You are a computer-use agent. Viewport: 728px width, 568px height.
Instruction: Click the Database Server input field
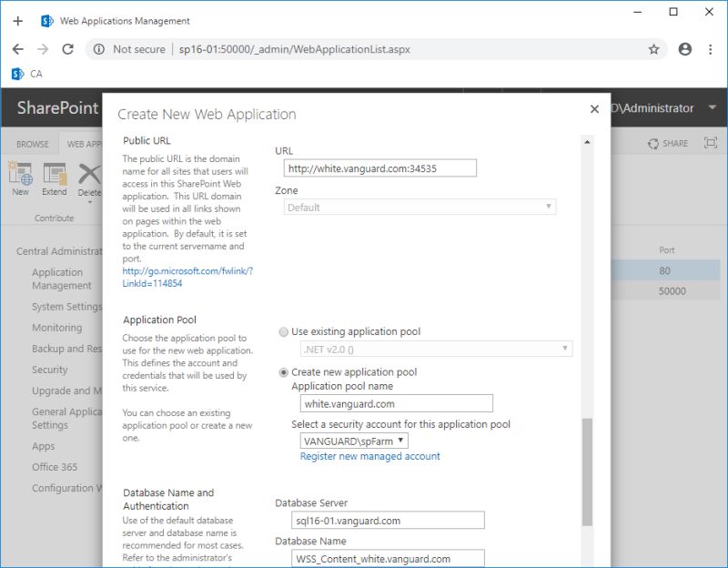click(x=389, y=520)
